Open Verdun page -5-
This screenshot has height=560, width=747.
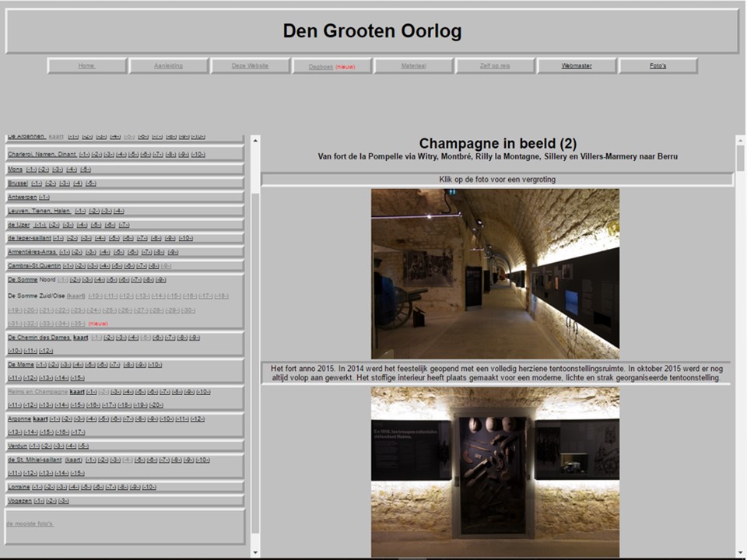(x=83, y=446)
